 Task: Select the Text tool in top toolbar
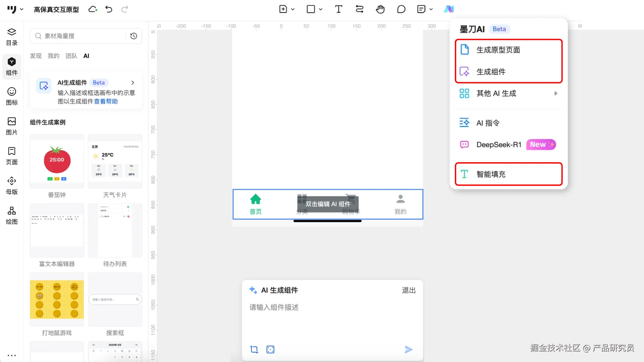[x=338, y=9]
